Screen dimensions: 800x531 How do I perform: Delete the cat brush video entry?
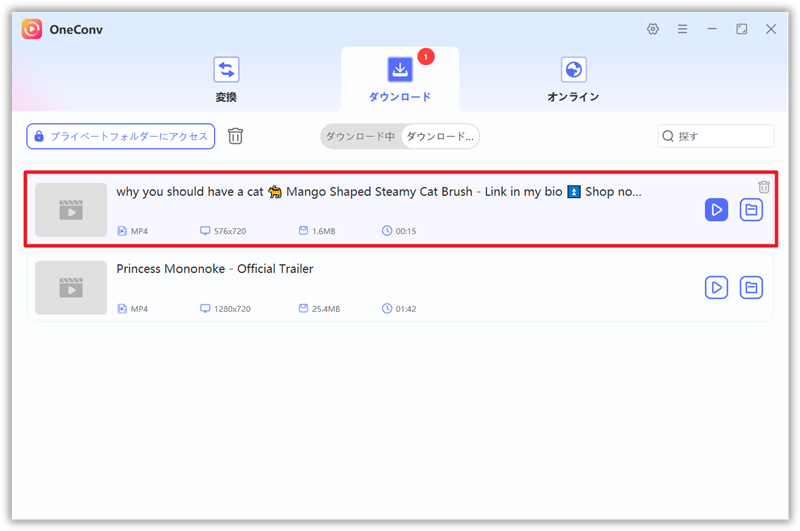(x=763, y=187)
